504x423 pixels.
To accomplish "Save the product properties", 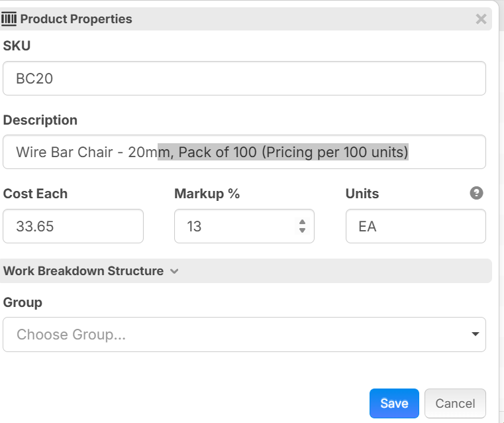I will coord(394,403).
